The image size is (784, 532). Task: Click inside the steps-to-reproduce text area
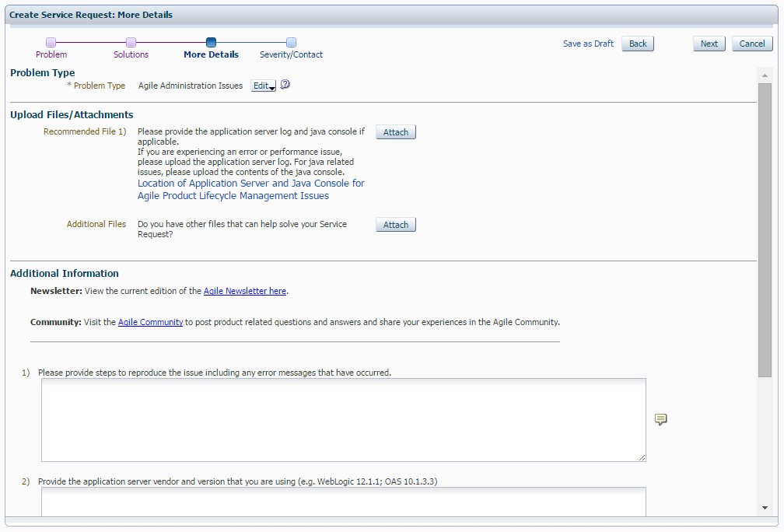(x=342, y=420)
